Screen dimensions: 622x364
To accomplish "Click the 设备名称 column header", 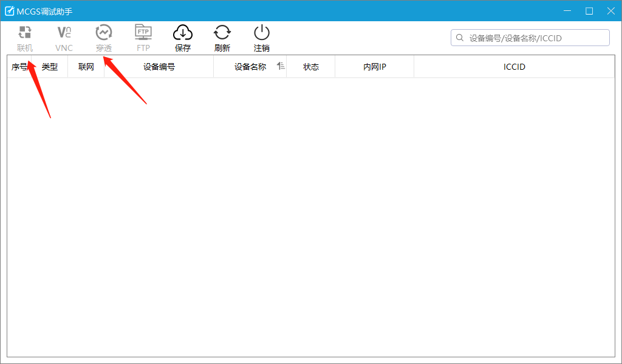I will coord(250,67).
